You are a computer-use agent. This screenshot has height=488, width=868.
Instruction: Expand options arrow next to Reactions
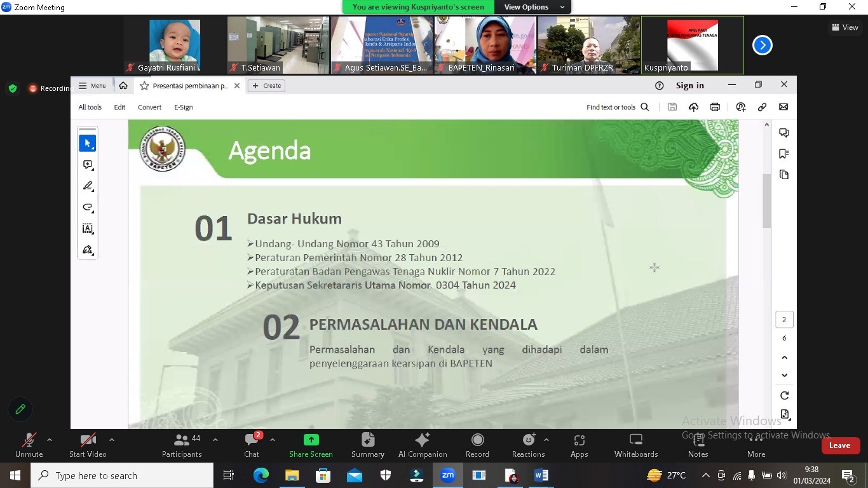coord(546,440)
